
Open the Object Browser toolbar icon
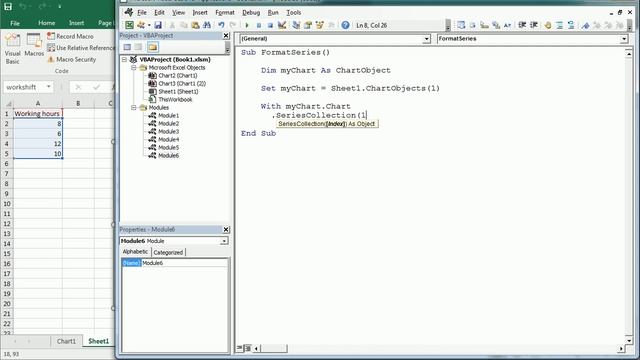pos(320,25)
